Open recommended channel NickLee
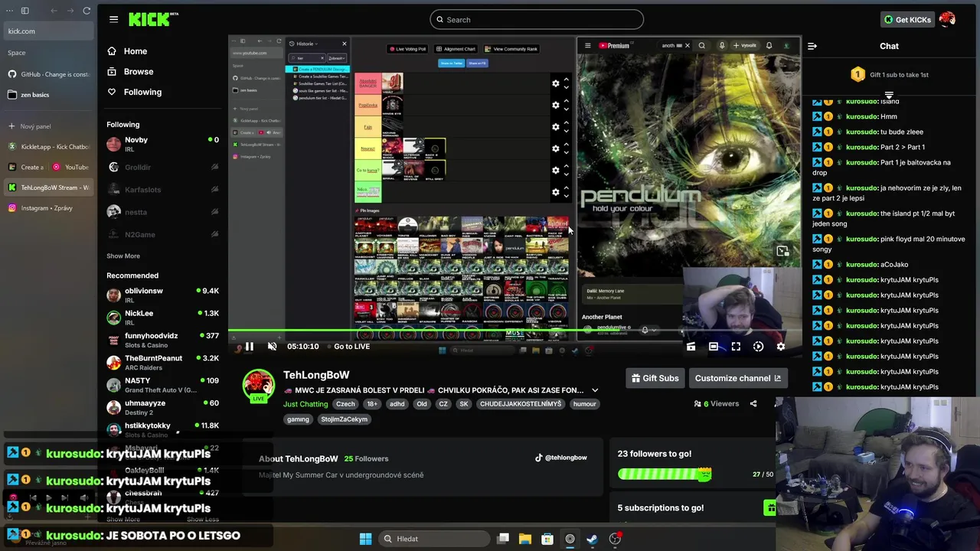Screen dimensions: 980x551 (x=162, y=317)
